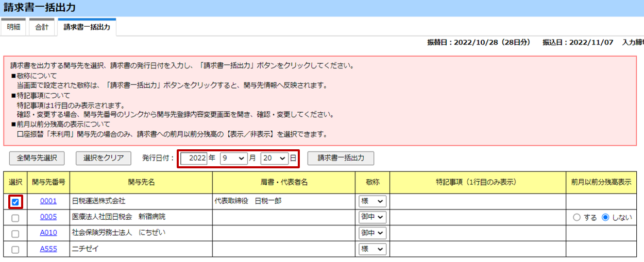The width and height of the screenshot is (644, 262).
Task: Open the A010 client number link
Action: click(48, 233)
